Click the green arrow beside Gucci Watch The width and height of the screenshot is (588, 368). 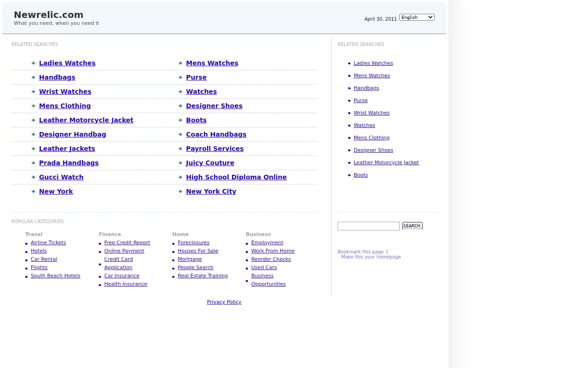(x=34, y=177)
